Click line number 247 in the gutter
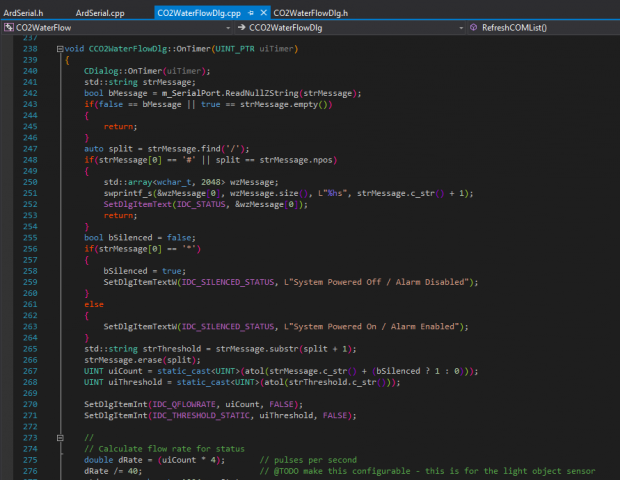The height and width of the screenshot is (480, 620). [x=30, y=147]
